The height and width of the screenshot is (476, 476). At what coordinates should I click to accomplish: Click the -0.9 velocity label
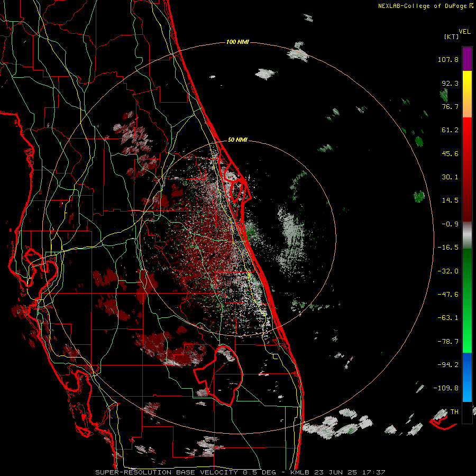pos(450,224)
